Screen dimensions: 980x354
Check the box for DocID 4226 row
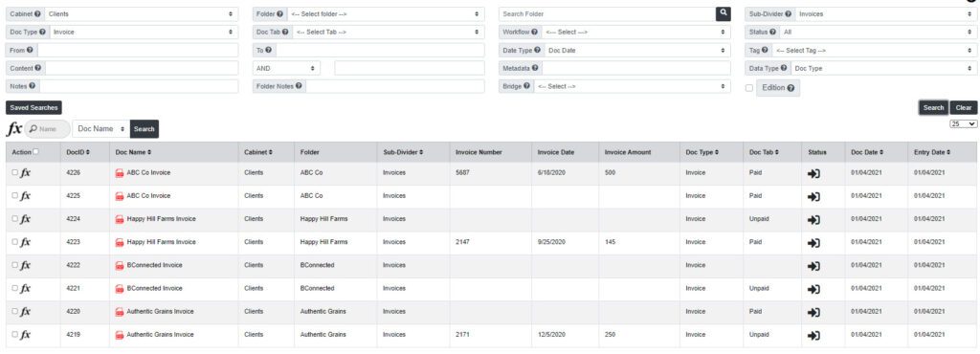click(x=15, y=173)
